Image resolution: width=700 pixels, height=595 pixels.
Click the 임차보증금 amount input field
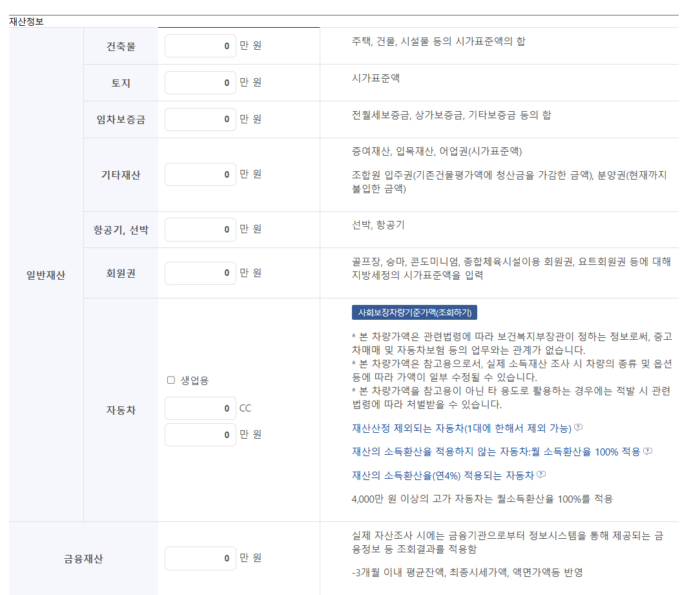click(x=200, y=120)
